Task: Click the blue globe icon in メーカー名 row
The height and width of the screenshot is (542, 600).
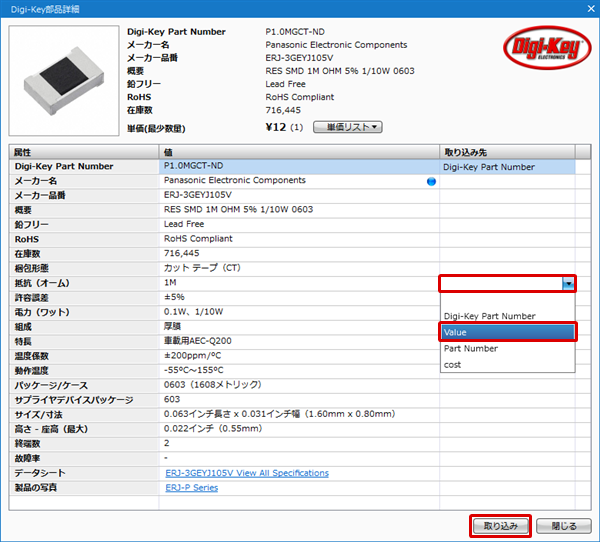Action: point(431,181)
